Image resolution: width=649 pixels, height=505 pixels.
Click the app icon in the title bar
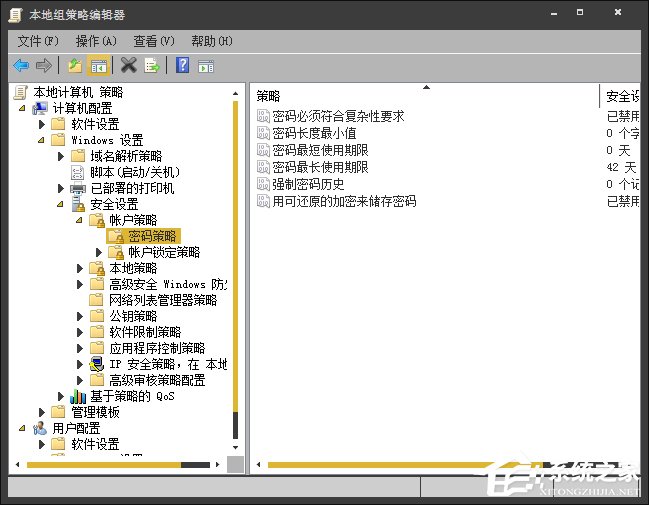coord(15,15)
